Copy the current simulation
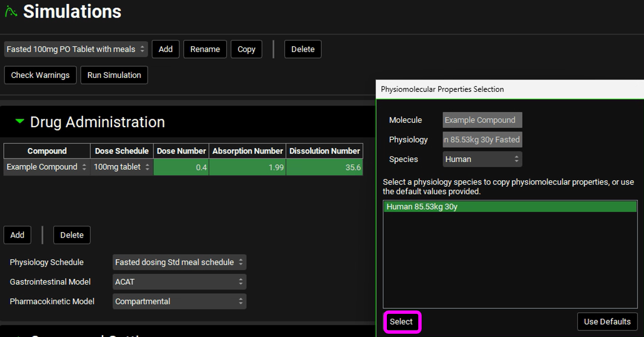The height and width of the screenshot is (337, 644). click(x=246, y=49)
